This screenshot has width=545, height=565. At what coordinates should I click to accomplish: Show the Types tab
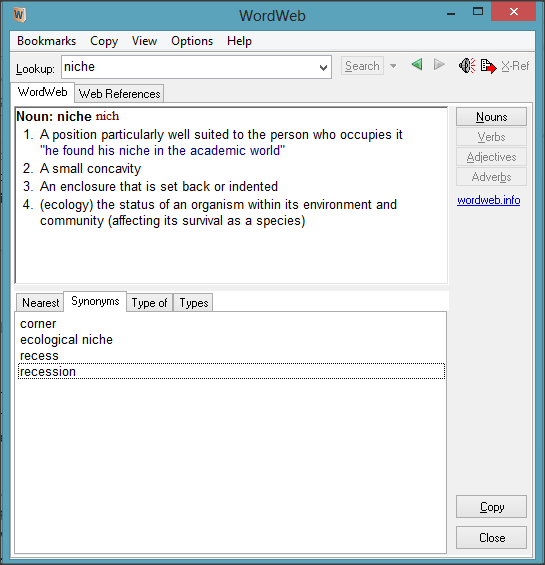(194, 303)
